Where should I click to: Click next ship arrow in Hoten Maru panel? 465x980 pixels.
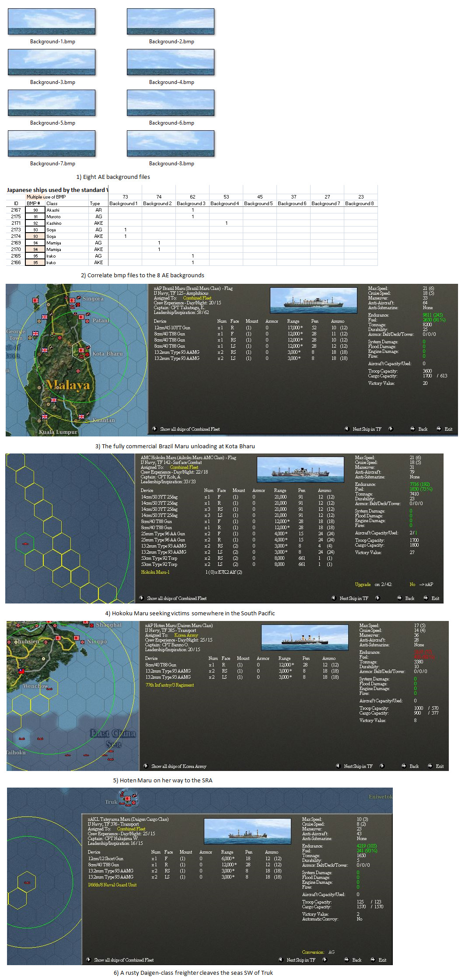point(382,766)
